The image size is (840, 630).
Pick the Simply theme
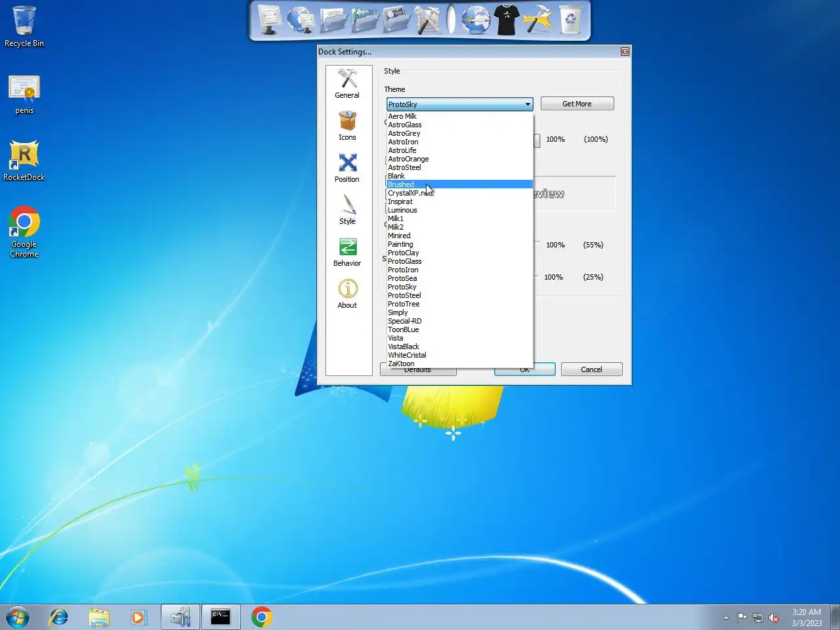459,312
